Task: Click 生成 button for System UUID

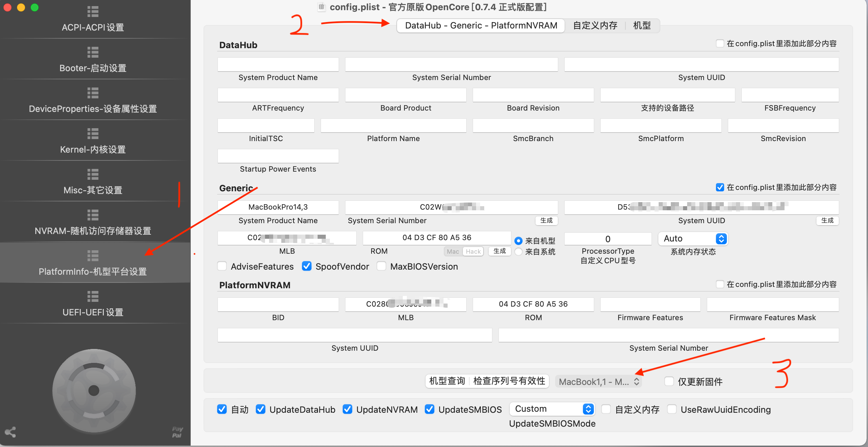Action: (x=827, y=220)
